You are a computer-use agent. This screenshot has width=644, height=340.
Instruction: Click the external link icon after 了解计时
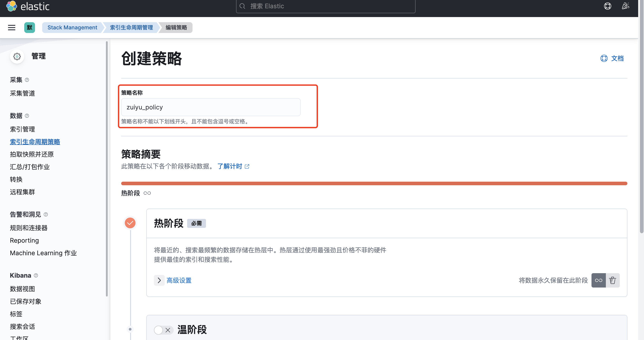(x=247, y=167)
